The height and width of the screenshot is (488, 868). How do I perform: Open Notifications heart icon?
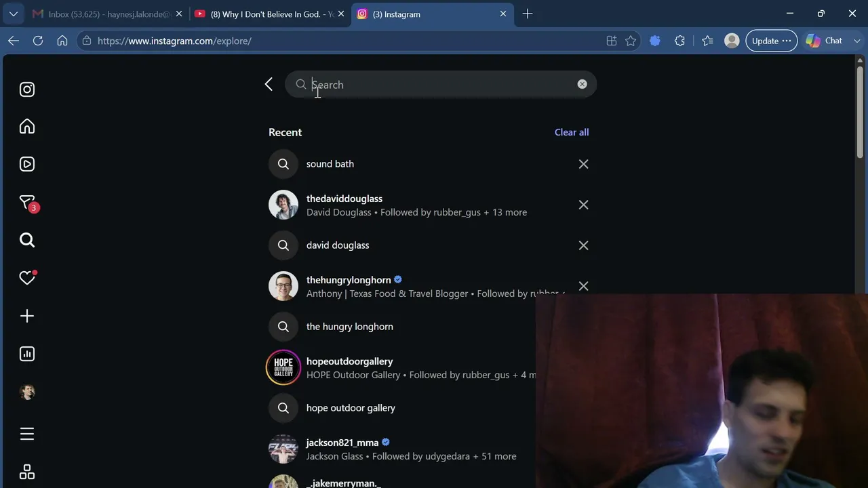(x=27, y=277)
